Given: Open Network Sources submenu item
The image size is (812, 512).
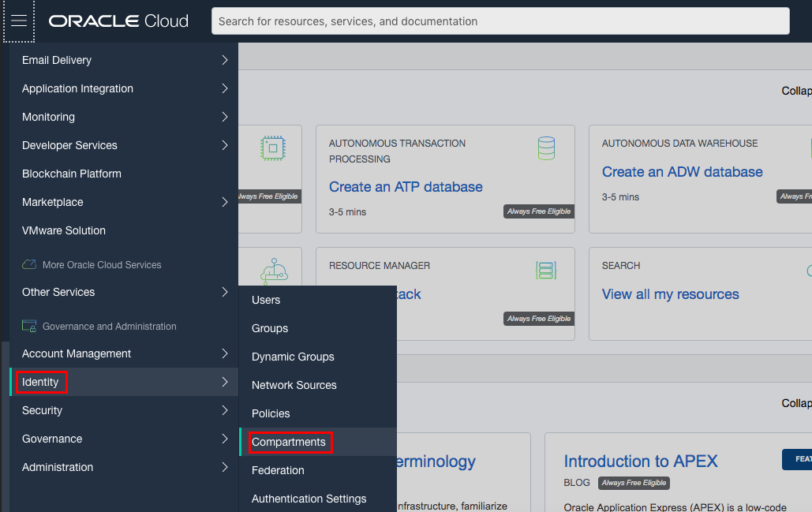Looking at the screenshot, I should coord(317,385).
